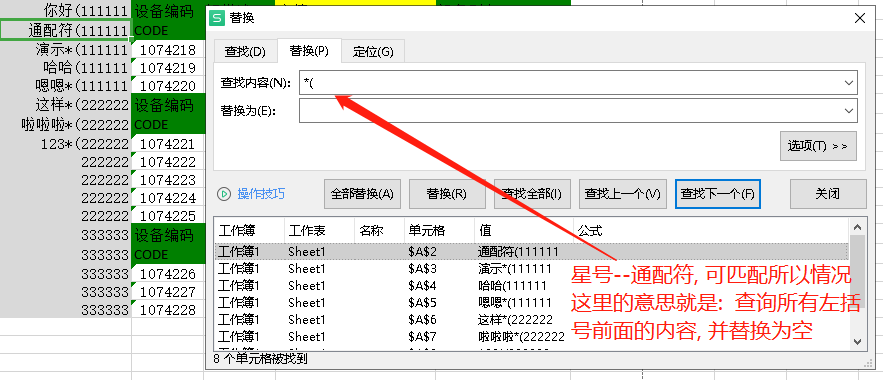Click the 查找下一个(F) button

717,194
